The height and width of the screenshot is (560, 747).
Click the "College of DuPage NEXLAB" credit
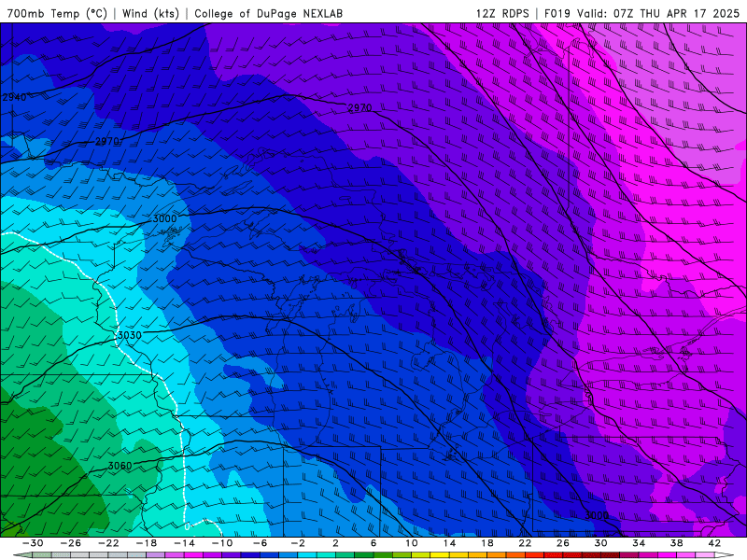click(x=268, y=13)
